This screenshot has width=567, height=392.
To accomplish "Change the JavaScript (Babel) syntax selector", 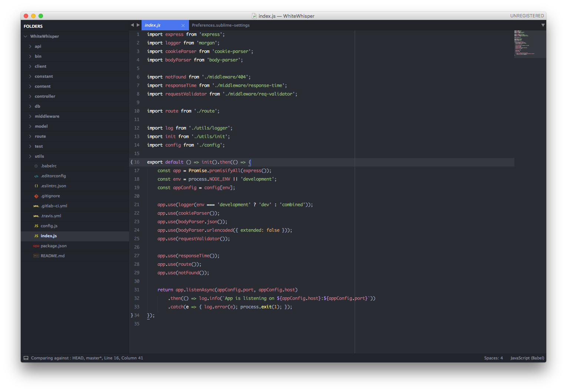I will coord(527,358).
